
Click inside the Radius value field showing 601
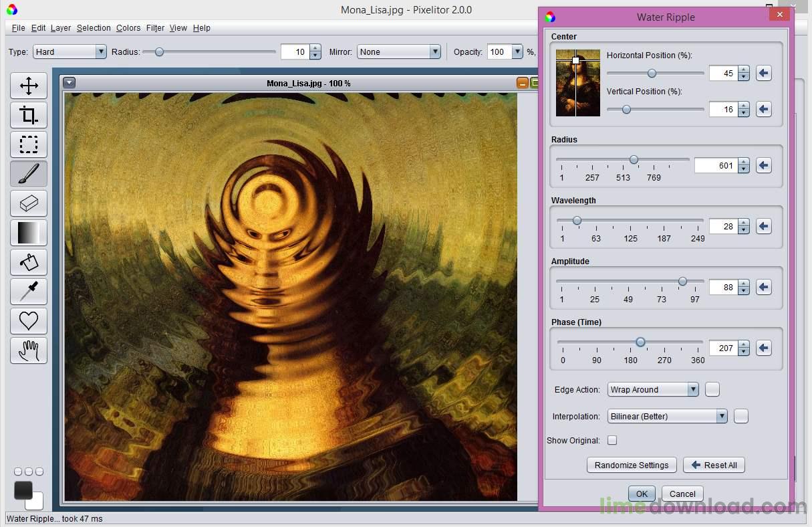pyautogui.click(x=718, y=165)
